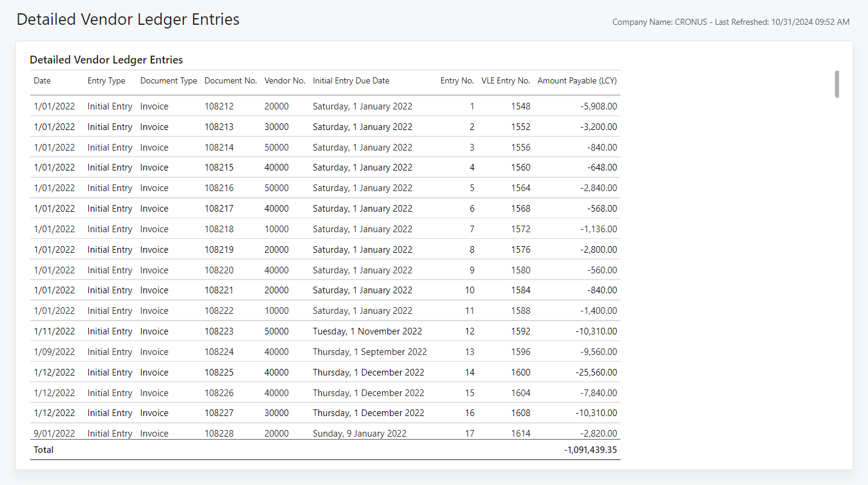This screenshot has height=485, width=868.
Task: Open entry with VLE Entry No. 1614
Action: pyautogui.click(x=521, y=433)
